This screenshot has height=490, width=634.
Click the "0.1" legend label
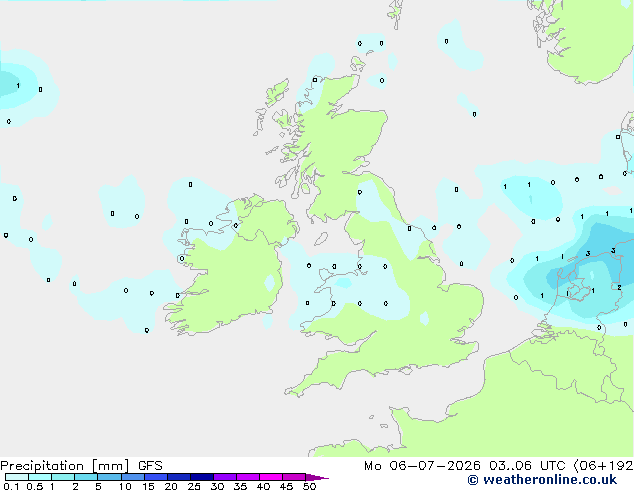[x=11, y=486]
